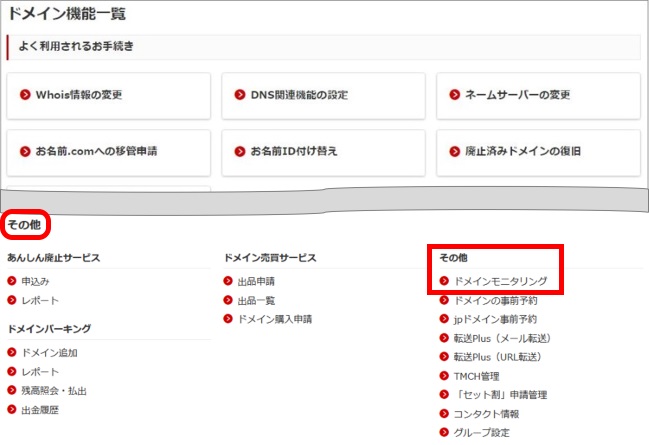Click arrow icon next to お名前.comへの移管申請
Image resolution: width=649 pixels, height=445 pixels.
(x=26, y=152)
